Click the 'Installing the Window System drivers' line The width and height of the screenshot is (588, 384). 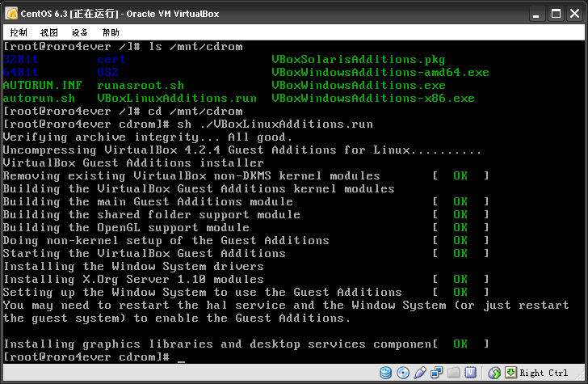[133, 267]
